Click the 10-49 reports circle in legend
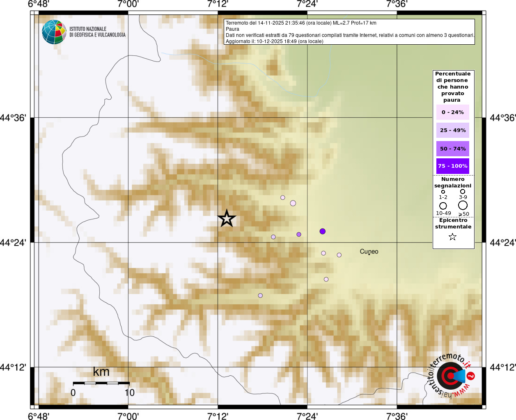This screenshot has width=516, height=420. coord(443,206)
